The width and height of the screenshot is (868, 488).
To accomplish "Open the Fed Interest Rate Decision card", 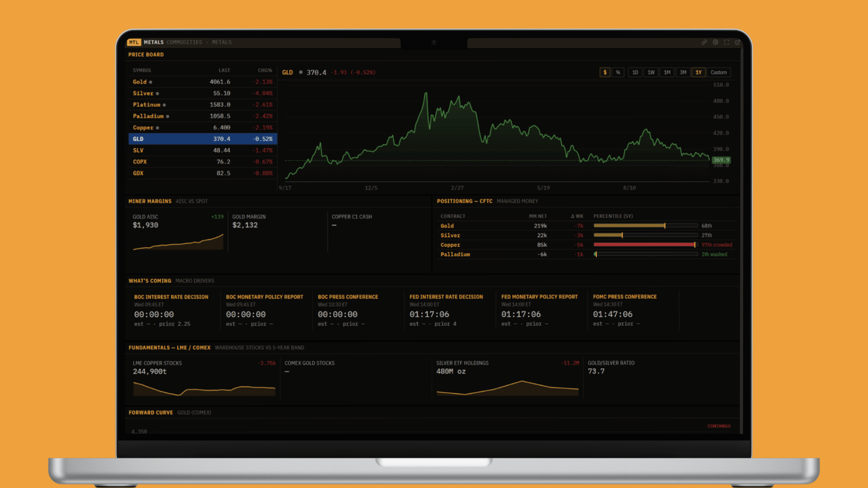I will click(450, 311).
